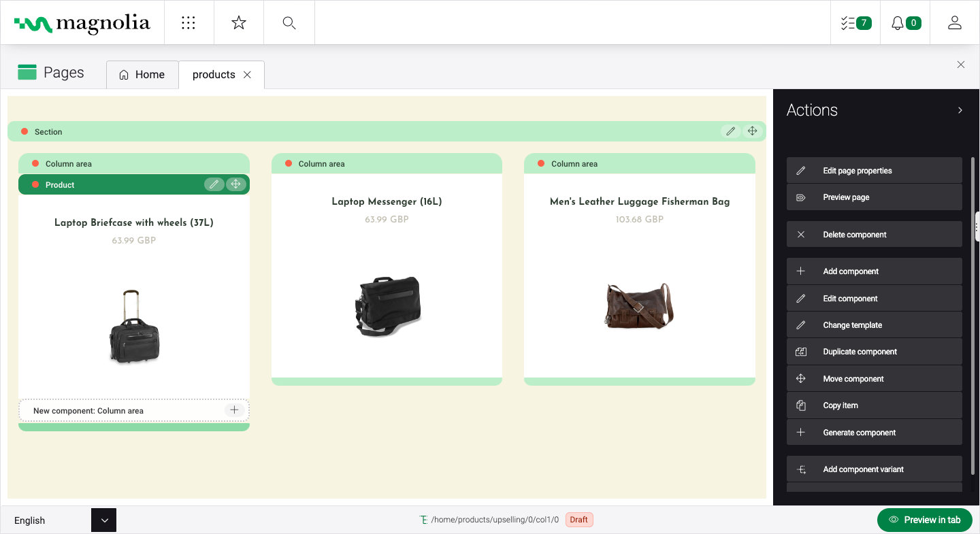Open the notifications bell icon
This screenshot has height=534, width=980.
(x=905, y=23)
